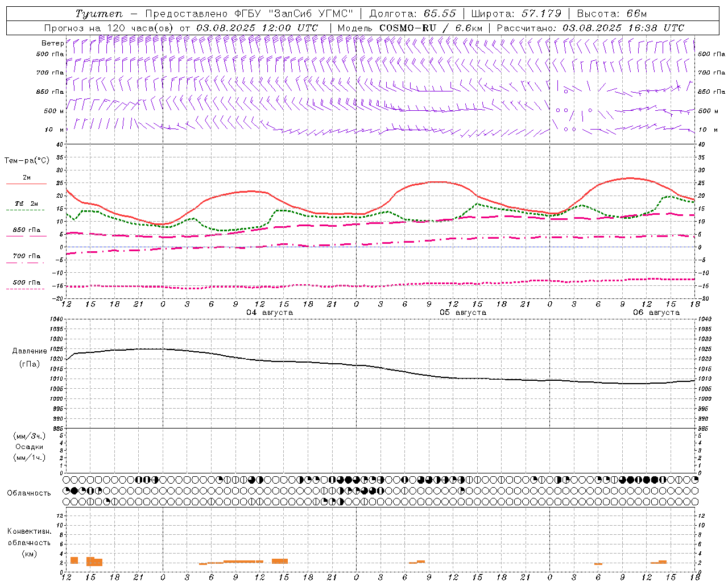Click the "(мм/3ч.)" precipitation unit label
The width and height of the screenshot is (728, 582).
pyautogui.click(x=30, y=436)
